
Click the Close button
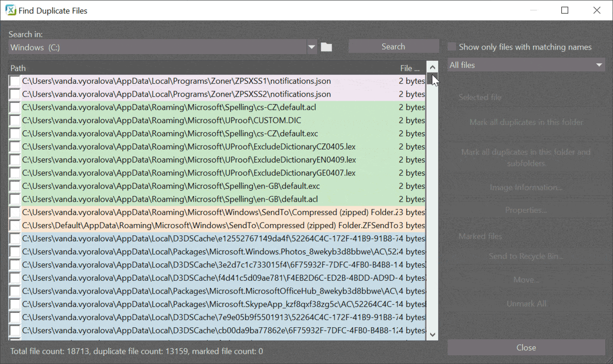point(526,347)
